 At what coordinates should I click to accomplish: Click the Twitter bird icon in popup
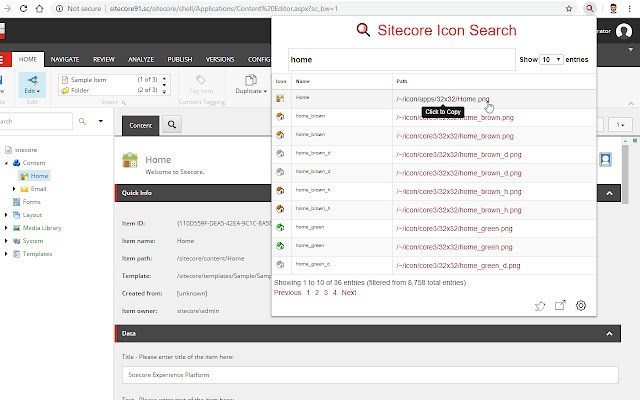pos(540,306)
